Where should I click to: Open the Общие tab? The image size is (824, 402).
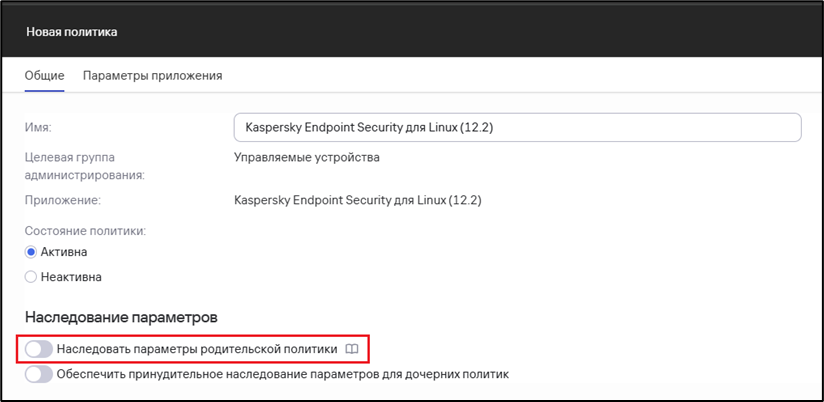45,76
